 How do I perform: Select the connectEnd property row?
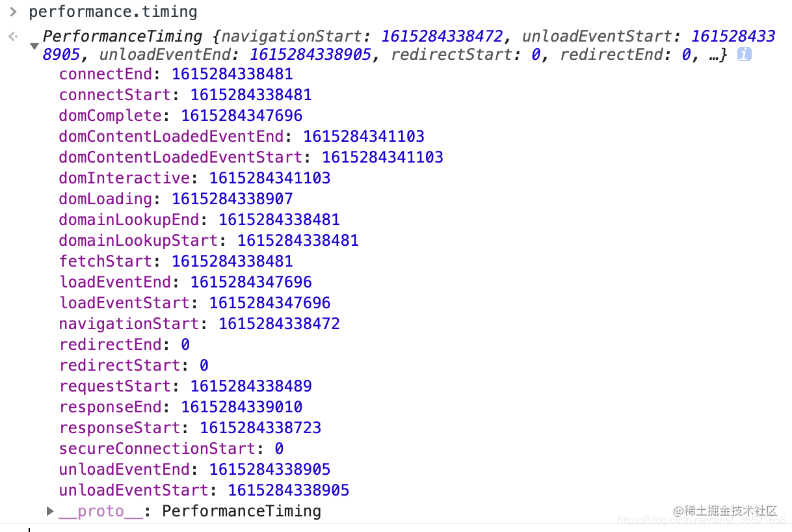176,74
